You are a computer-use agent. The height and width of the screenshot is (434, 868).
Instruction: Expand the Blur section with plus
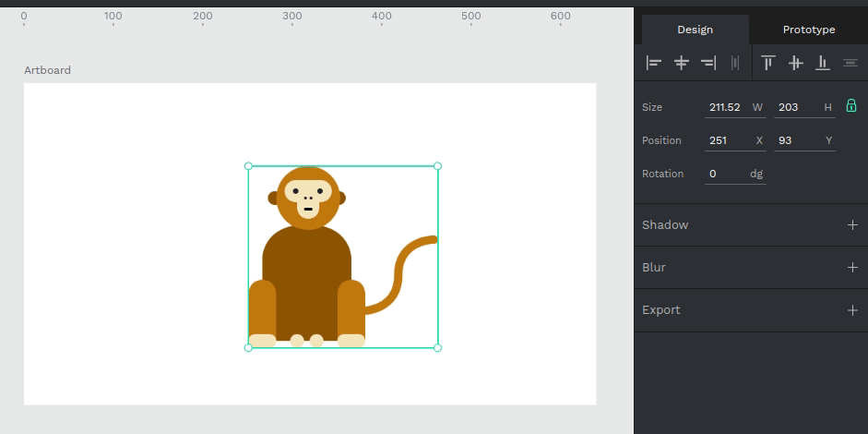tap(852, 268)
